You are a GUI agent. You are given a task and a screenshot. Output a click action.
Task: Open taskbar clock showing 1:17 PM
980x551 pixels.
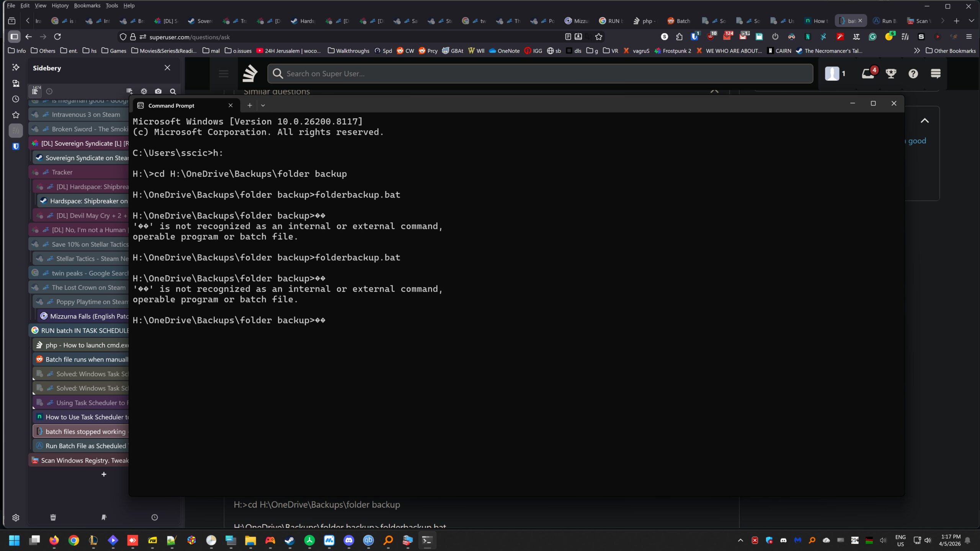tap(950, 540)
